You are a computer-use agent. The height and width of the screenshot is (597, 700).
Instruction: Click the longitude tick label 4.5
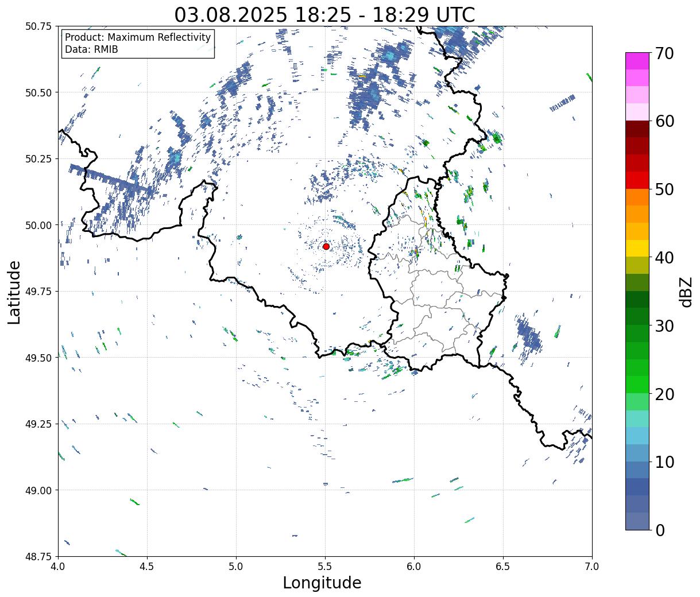tap(147, 567)
